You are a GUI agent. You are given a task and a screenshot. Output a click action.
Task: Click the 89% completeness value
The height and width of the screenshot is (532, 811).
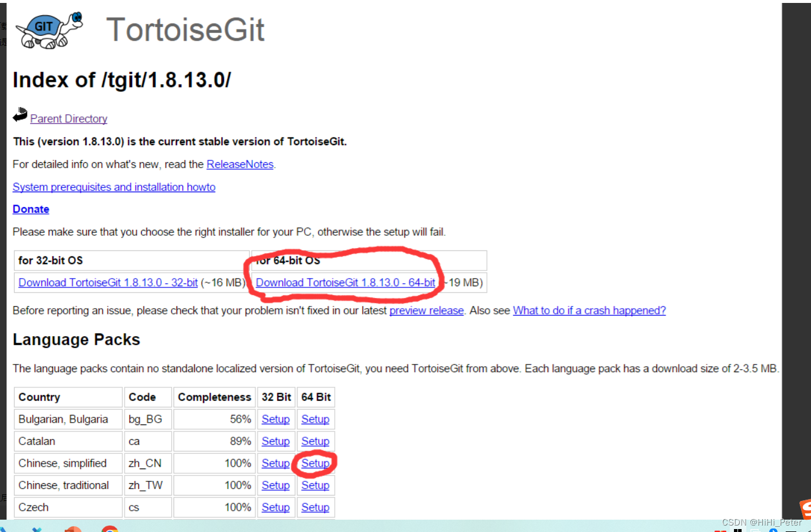pyautogui.click(x=241, y=441)
